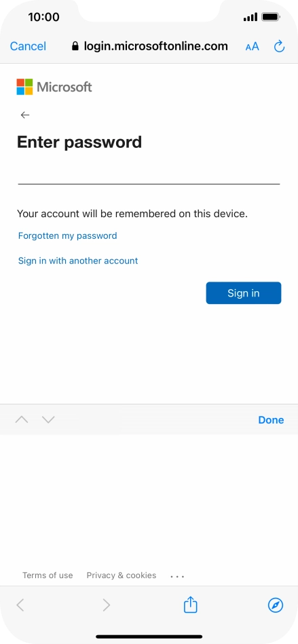Open the AA text size menu
The image size is (298, 644).
252,46
